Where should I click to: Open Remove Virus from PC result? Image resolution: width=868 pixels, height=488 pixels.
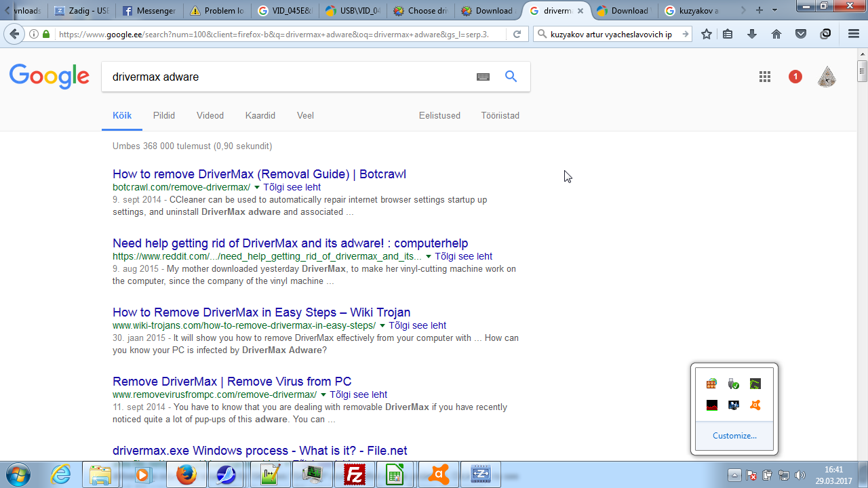(x=232, y=382)
